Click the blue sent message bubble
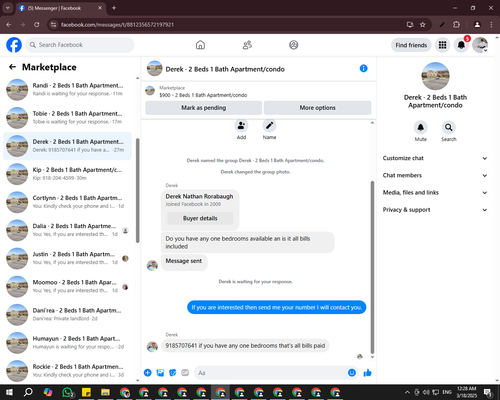Viewport: 500px width, 400px height. point(276,307)
